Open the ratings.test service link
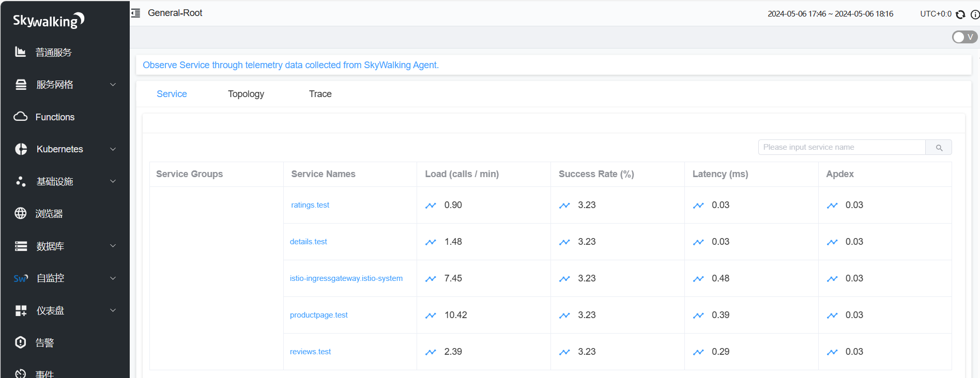Image resolution: width=980 pixels, height=378 pixels. 310,205
